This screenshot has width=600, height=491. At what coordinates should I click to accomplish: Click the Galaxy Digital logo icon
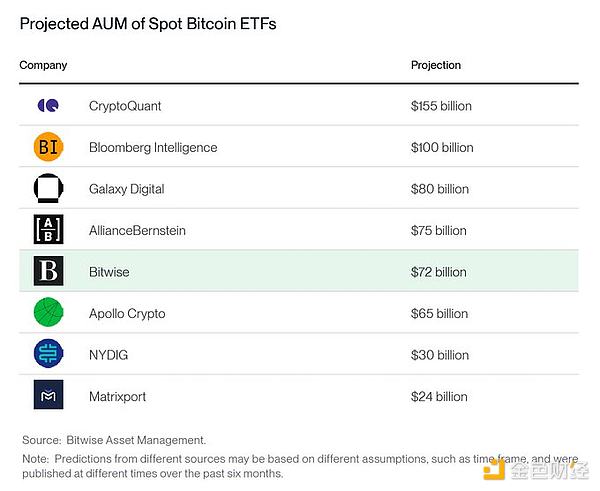click(47, 189)
